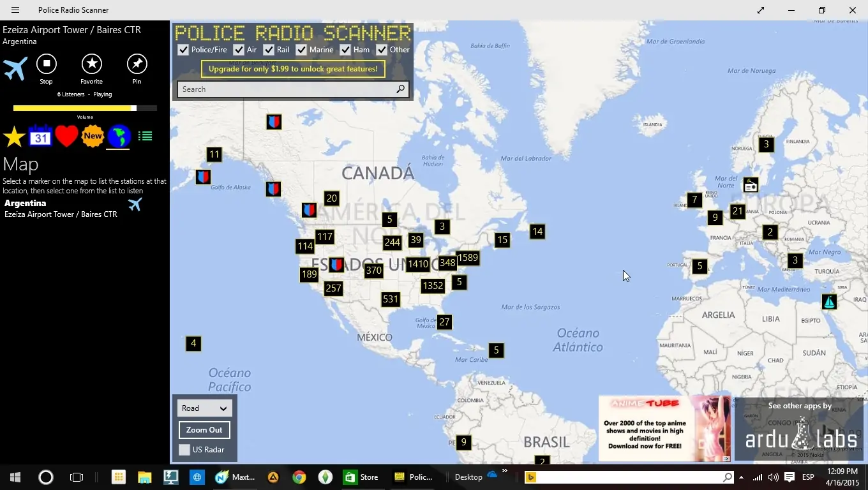This screenshot has width=868, height=490.
Task: Click the 348 map marker
Action: (448, 263)
